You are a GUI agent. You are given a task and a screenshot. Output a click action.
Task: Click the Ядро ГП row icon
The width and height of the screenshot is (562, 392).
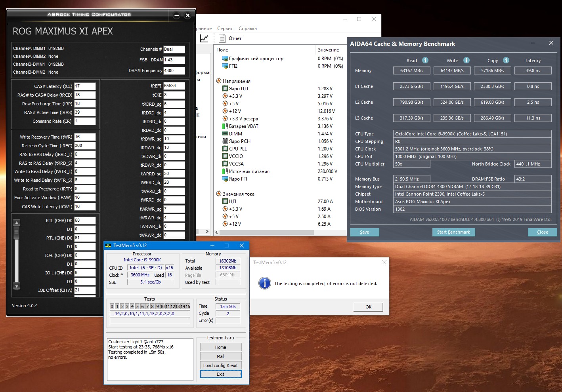pyautogui.click(x=225, y=179)
